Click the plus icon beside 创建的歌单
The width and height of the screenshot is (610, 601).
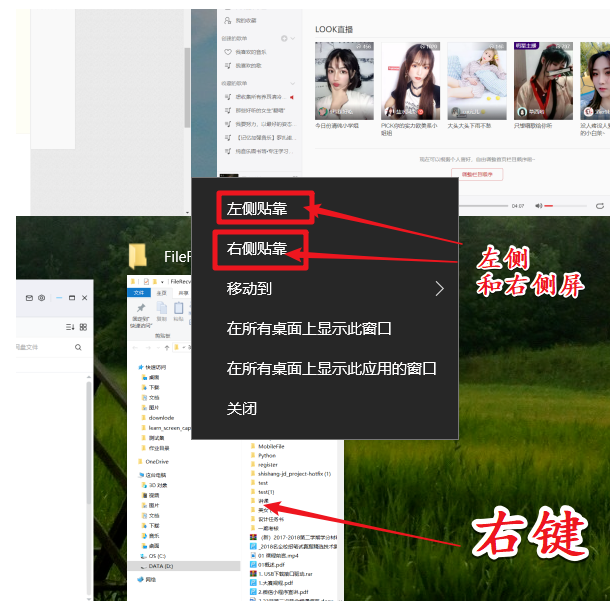click(x=284, y=38)
